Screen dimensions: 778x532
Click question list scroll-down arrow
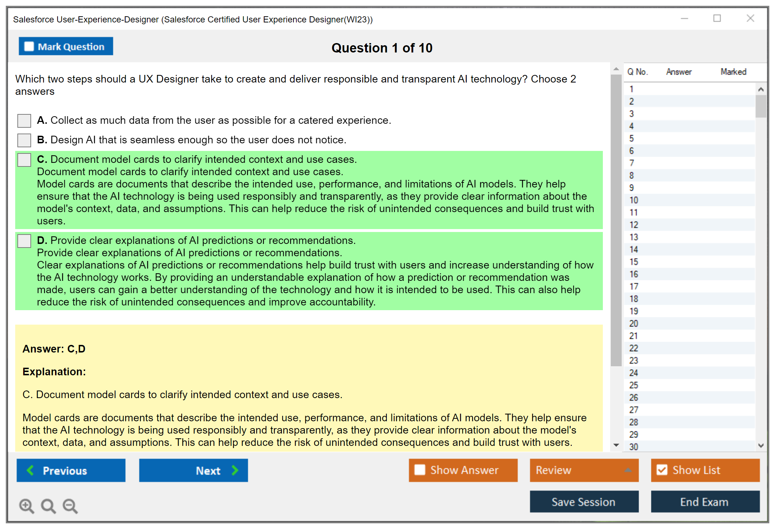click(761, 446)
